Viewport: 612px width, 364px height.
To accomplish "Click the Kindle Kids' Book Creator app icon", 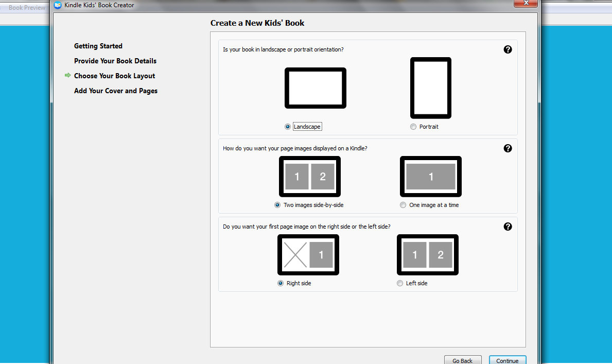I will pos(58,5).
